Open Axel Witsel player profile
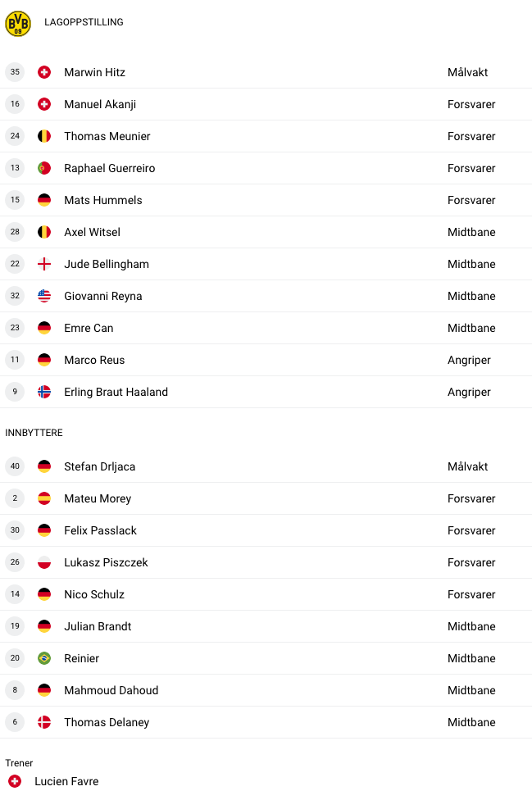Viewport: 532px width, 800px height. click(x=93, y=232)
